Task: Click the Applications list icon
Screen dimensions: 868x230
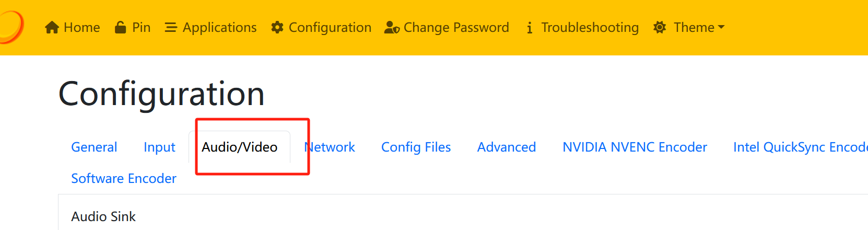Action: click(x=171, y=27)
